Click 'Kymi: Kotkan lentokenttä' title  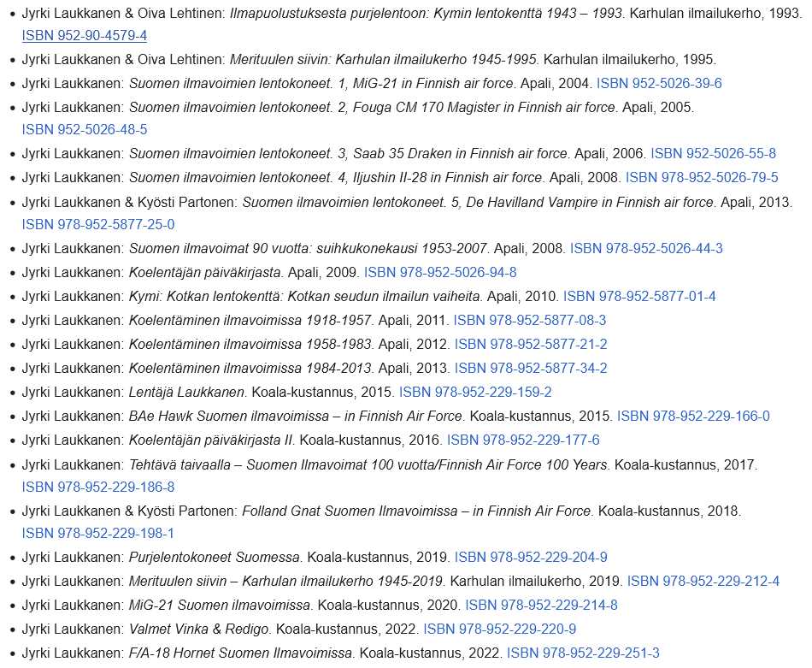tap(206, 297)
